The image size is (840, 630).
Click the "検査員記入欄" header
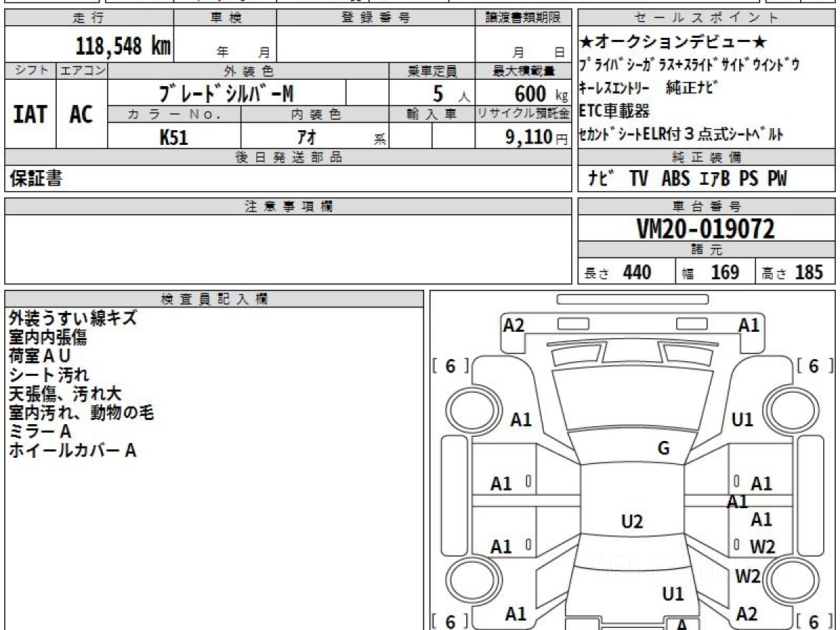pyautogui.click(x=214, y=298)
